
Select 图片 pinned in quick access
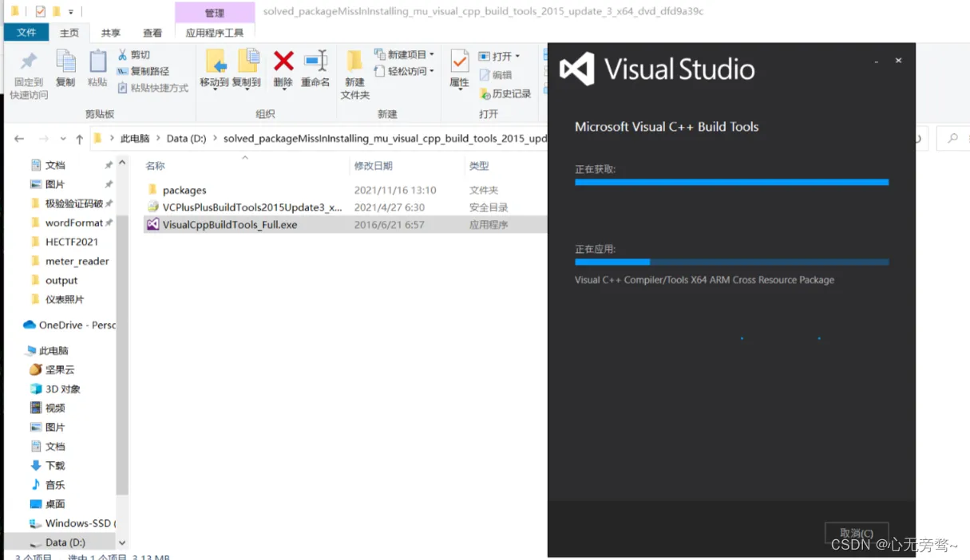(55, 184)
